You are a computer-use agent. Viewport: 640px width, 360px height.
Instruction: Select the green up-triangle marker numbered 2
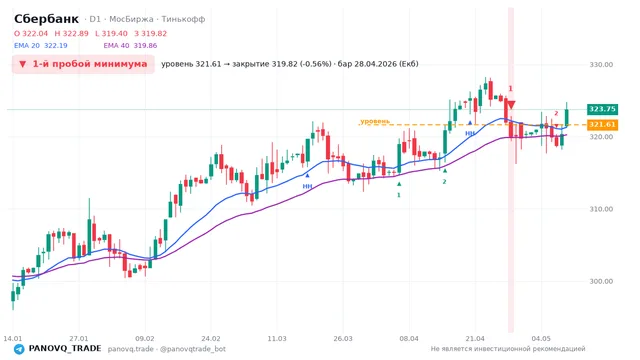click(x=445, y=171)
